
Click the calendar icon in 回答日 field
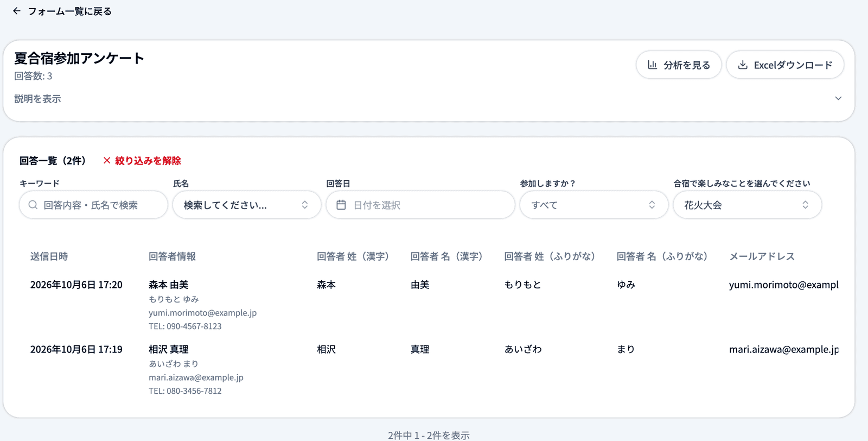(341, 205)
